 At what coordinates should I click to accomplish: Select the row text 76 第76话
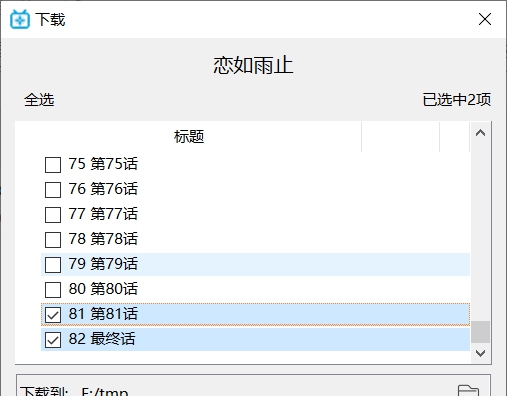(103, 189)
